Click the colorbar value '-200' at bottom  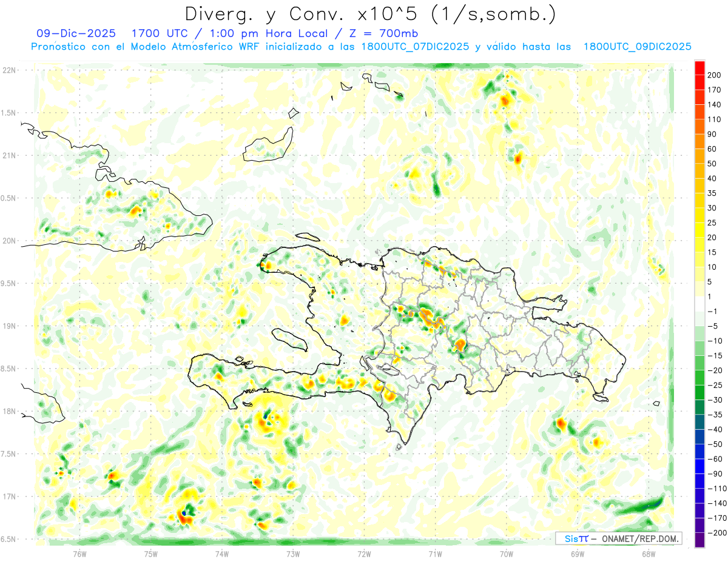[x=716, y=533]
